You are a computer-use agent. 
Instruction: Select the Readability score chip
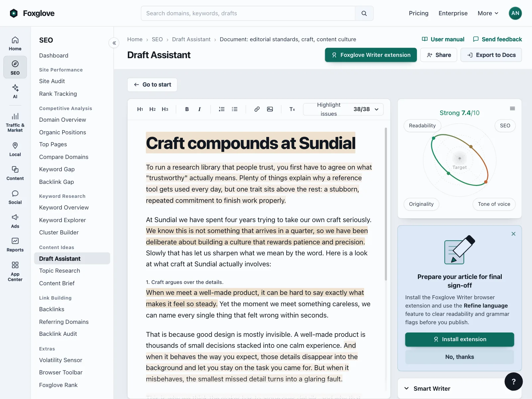tap(422, 126)
